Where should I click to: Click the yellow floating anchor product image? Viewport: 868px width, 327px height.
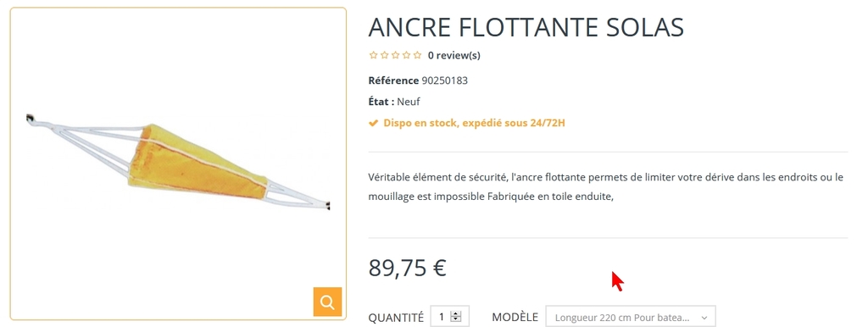[x=178, y=163]
